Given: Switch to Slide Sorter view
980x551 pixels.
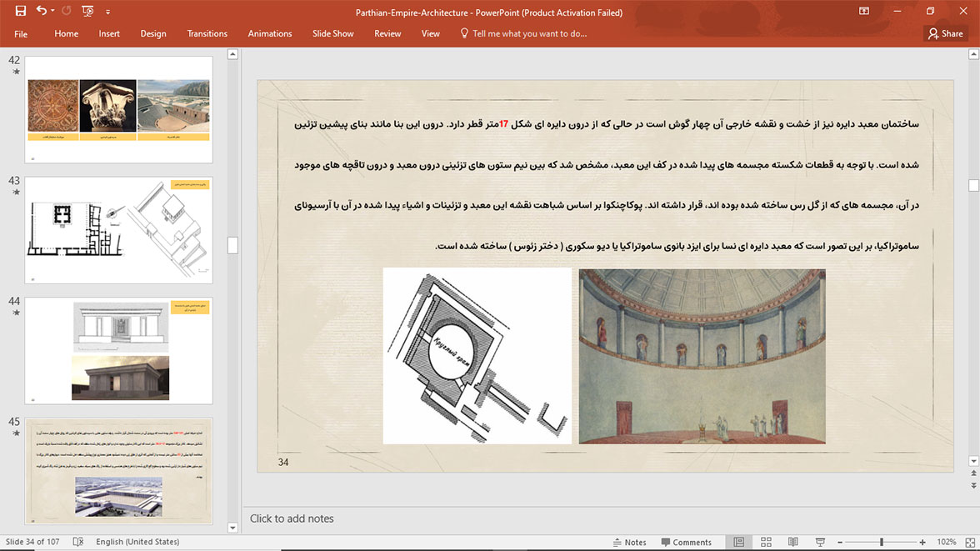Looking at the screenshot, I should pyautogui.click(x=767, y=542).
